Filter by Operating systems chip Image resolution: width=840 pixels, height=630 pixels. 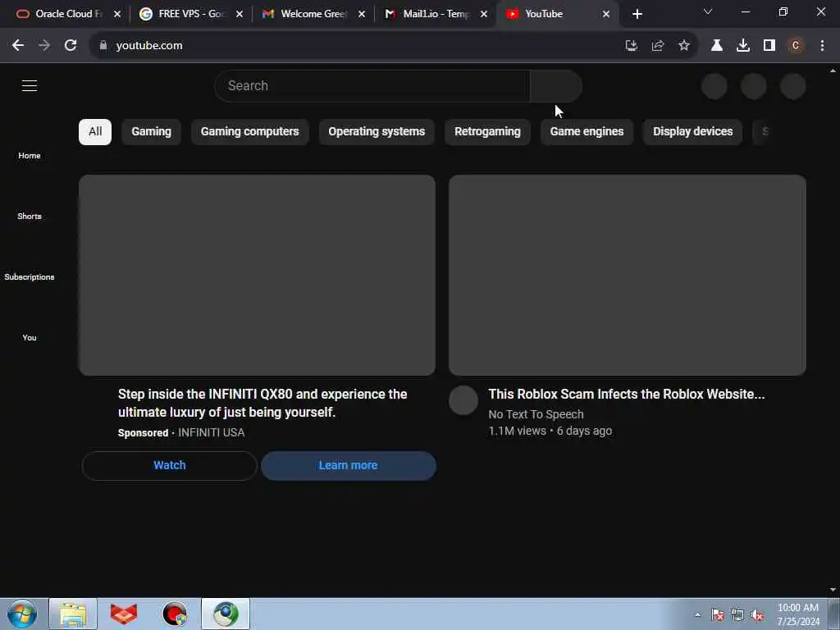[x=377, y=132]
